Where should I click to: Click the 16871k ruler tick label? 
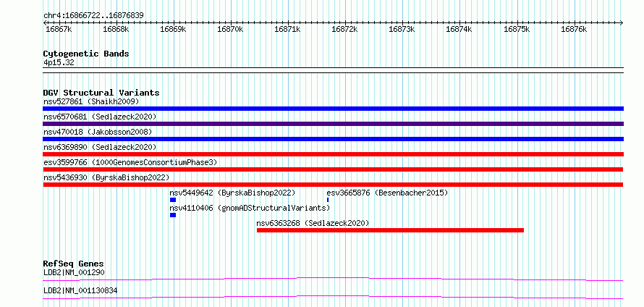click(288, 30)
